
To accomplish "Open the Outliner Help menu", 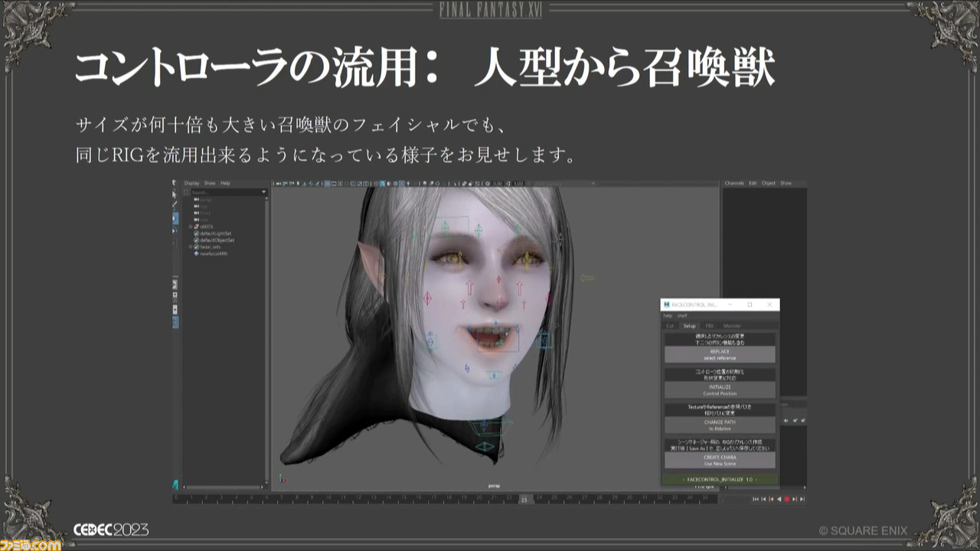I will click(x=226, y=184).
